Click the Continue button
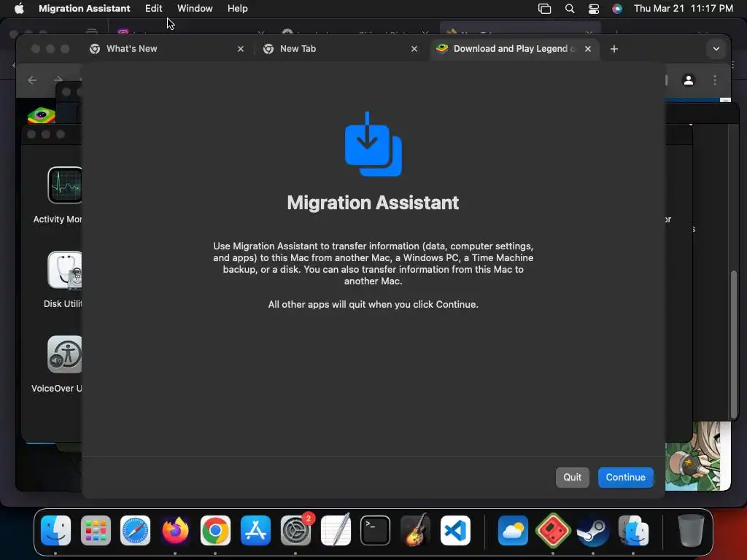The height and width of the screenshot is (560, 747). pos(625,477)
